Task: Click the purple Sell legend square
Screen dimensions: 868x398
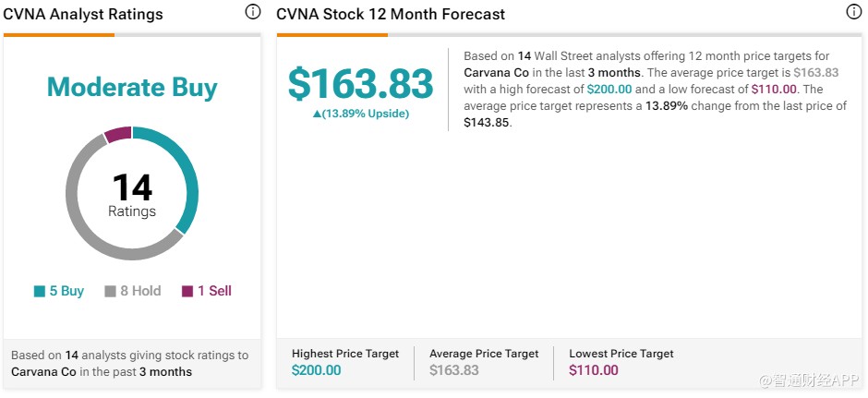Action: pos(187,292)
